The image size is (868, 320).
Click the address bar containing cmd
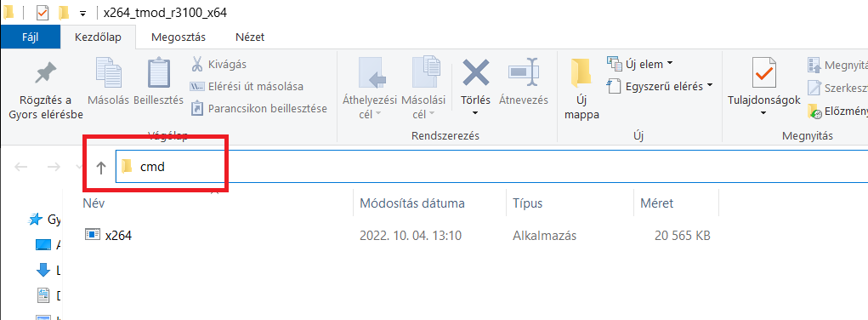pyautogui.click(x=491, y=166)
